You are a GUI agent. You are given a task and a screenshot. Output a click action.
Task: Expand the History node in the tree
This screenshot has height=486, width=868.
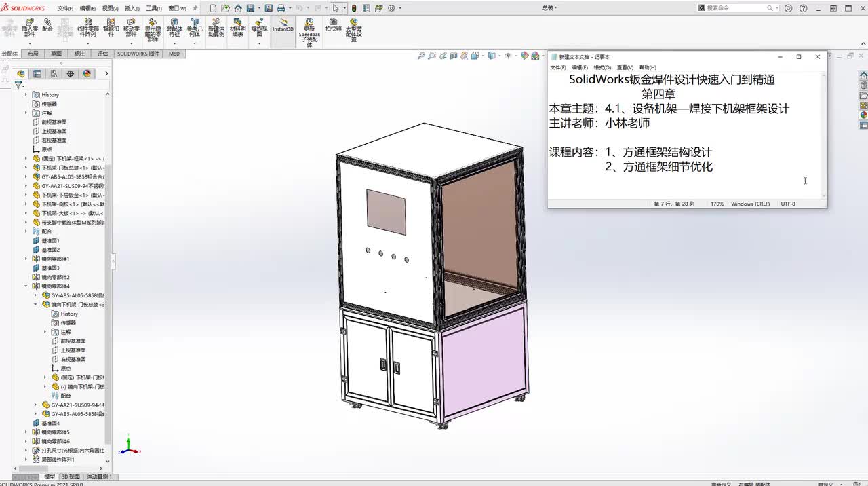click(x=26, y=94)
